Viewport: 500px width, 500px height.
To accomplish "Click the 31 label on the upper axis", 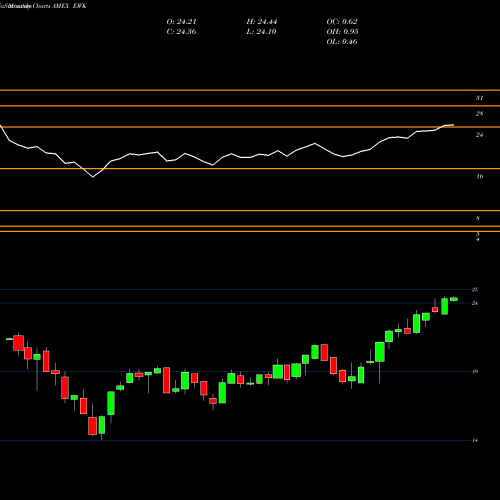I will 479,98.
